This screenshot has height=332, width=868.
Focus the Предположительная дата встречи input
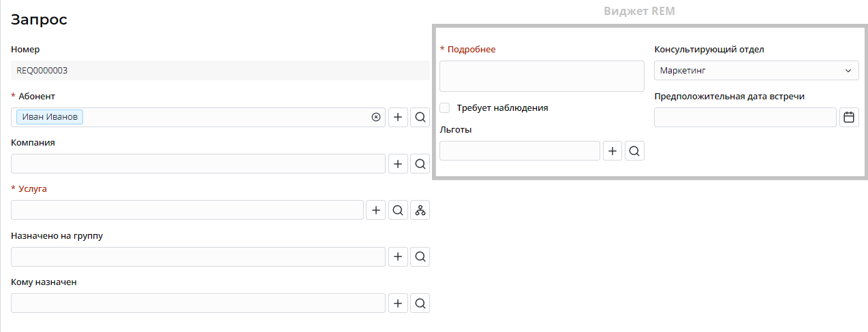point(745,118)
